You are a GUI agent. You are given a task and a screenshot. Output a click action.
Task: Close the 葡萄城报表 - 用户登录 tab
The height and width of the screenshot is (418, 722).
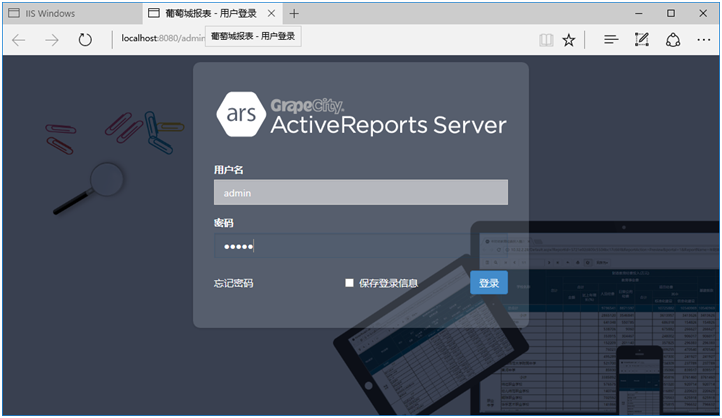pos(272,13)
